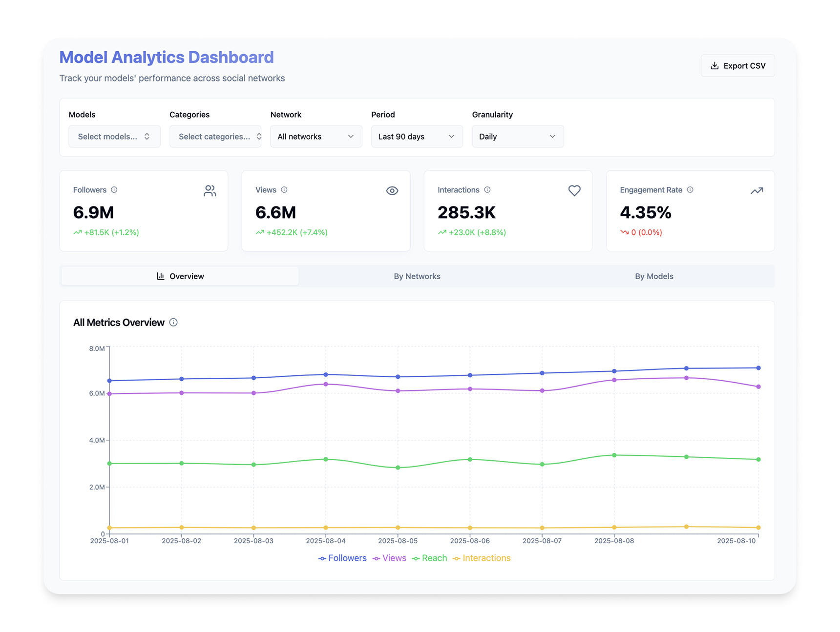Image resolution: width=840 pixels, height=632 pixels.
Task: Open the All networks dropdown
Action: coord(316,137)
